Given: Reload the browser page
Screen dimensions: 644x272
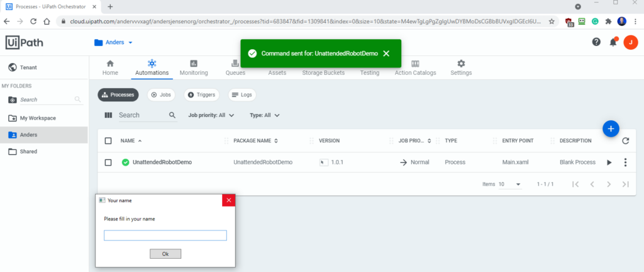Looking at the screenshot, I should point(33,21).
